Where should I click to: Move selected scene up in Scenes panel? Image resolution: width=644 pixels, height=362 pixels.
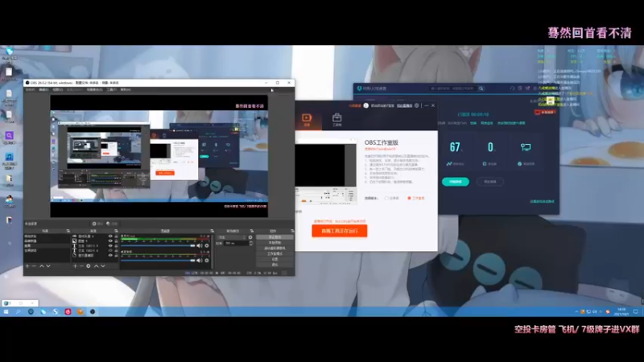click(x=42, y=266)
